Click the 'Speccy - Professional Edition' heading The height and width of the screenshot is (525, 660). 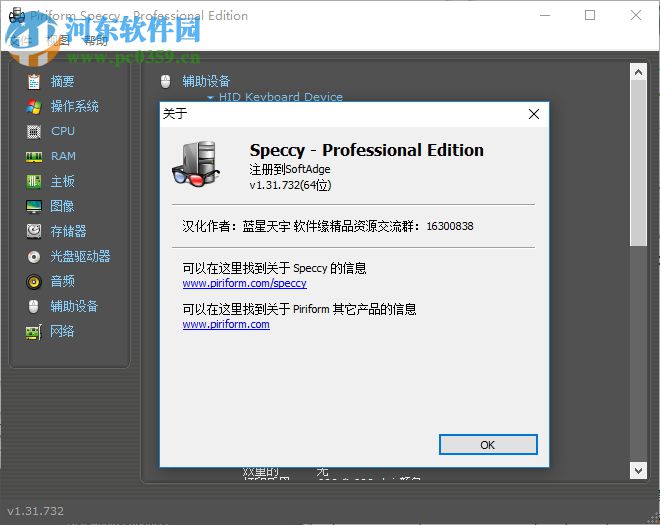point(367,150)
